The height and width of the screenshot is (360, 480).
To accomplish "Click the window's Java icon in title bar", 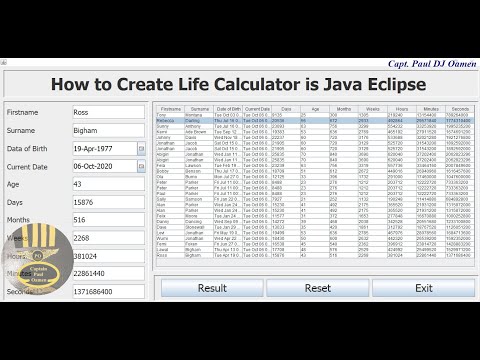I will 3,62.
